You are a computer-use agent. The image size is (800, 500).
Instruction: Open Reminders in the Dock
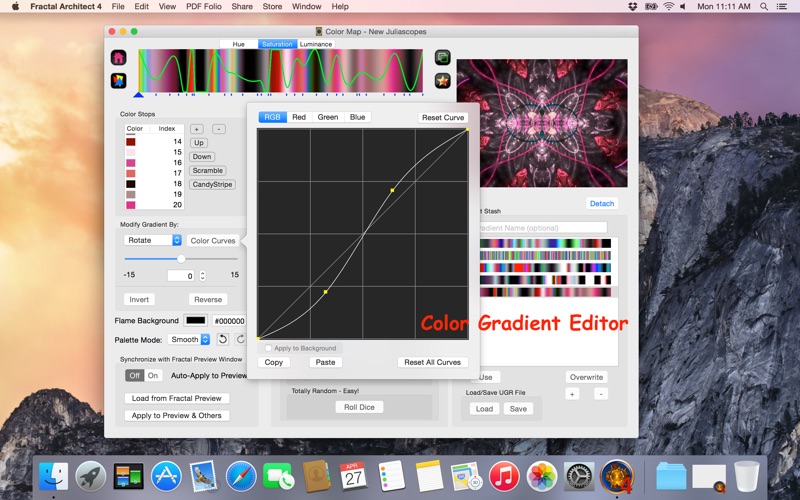tap(391, 477)
